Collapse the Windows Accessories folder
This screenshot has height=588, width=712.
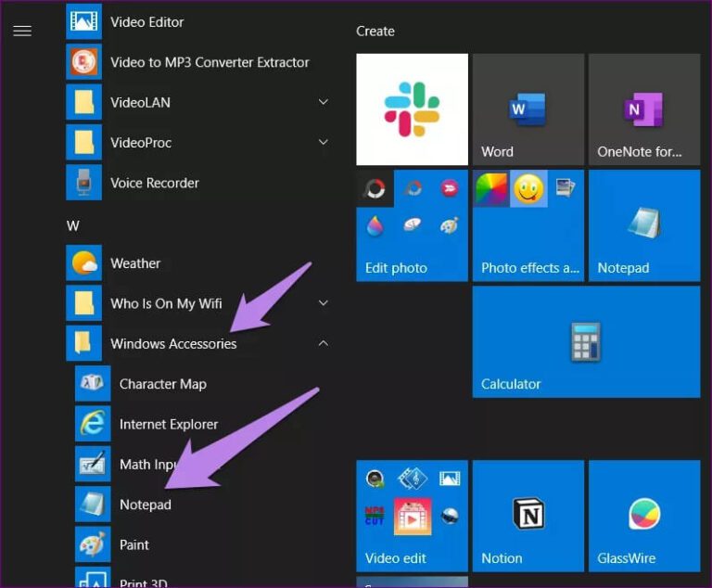point(323,343)
